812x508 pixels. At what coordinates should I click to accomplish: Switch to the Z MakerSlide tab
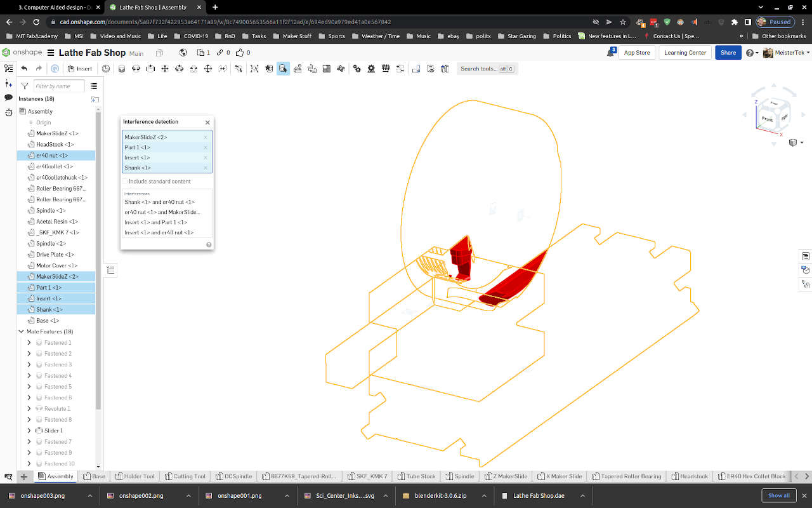pos(506,476)
